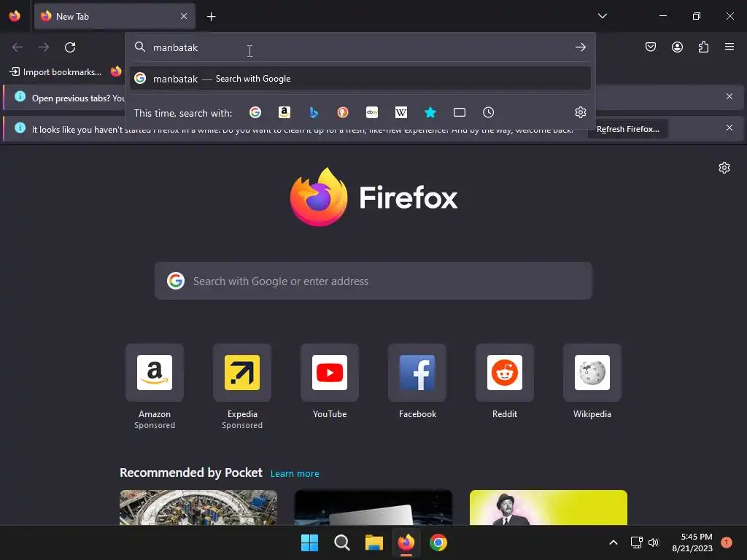Dismiss the Refresh Firefox notification bar
The width and height of the screenshot is (747, 560).
[x=729, y=128]
